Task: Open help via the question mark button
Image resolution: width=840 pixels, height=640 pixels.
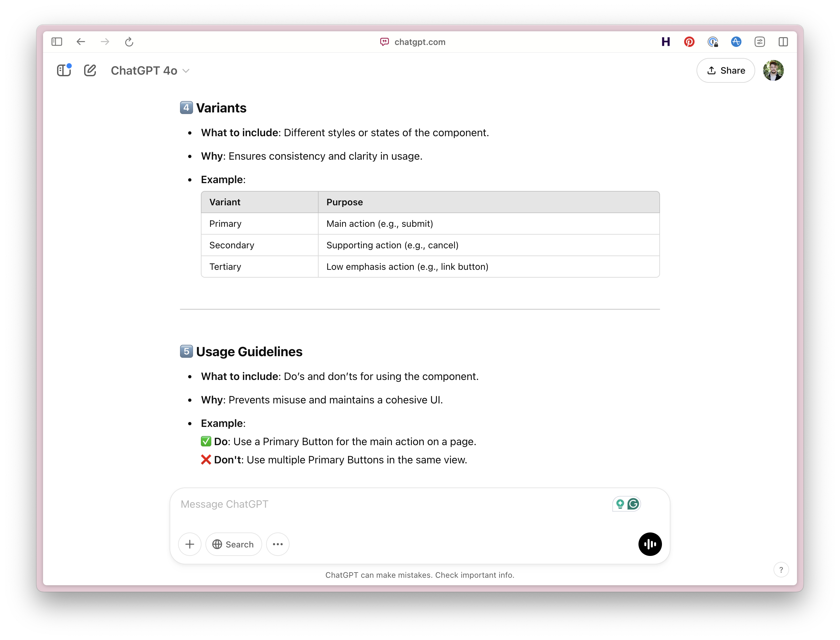Action: tap(782, 570)
